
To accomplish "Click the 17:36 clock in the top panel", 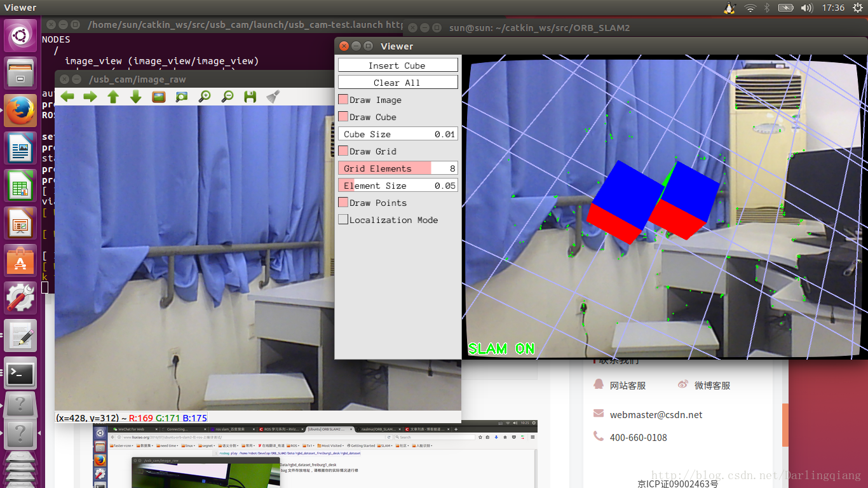I will coord(833,8).
